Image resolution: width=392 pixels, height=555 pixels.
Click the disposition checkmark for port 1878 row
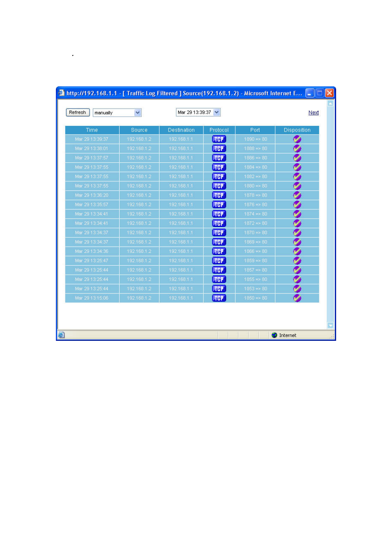click(x=297, y=195)
